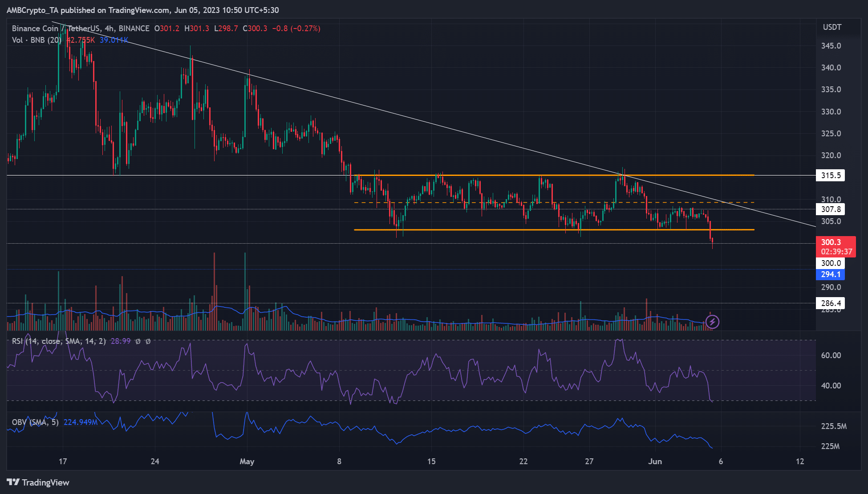Click the May label on the date axis

247,461
